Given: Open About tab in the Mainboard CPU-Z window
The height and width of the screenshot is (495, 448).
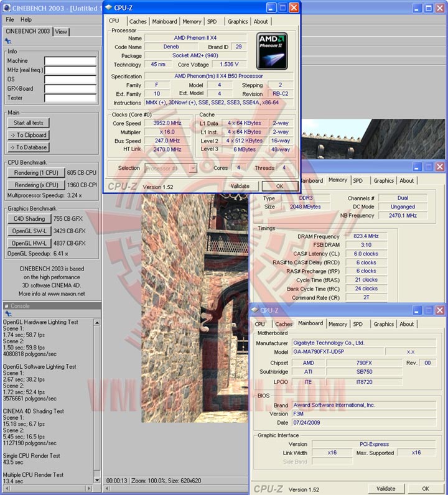Looking at the screenshot, I should pos(406,324).
